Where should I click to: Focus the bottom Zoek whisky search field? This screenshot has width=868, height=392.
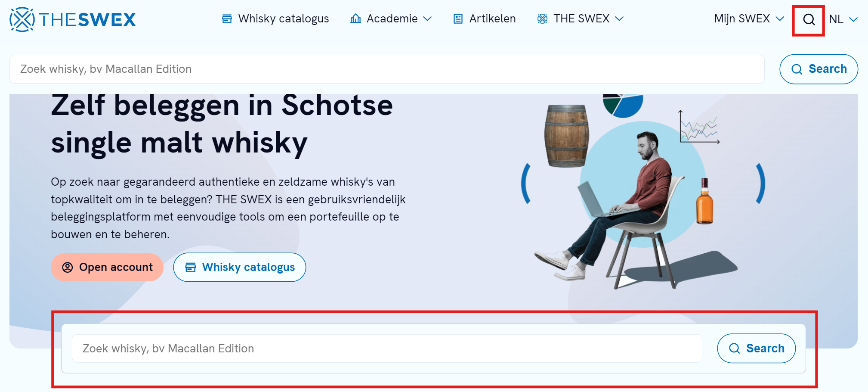click(387, 348)
